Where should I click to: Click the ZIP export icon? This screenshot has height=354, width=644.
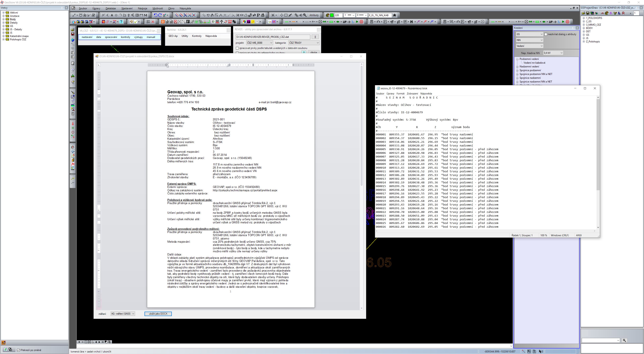(x=167, y=22)
